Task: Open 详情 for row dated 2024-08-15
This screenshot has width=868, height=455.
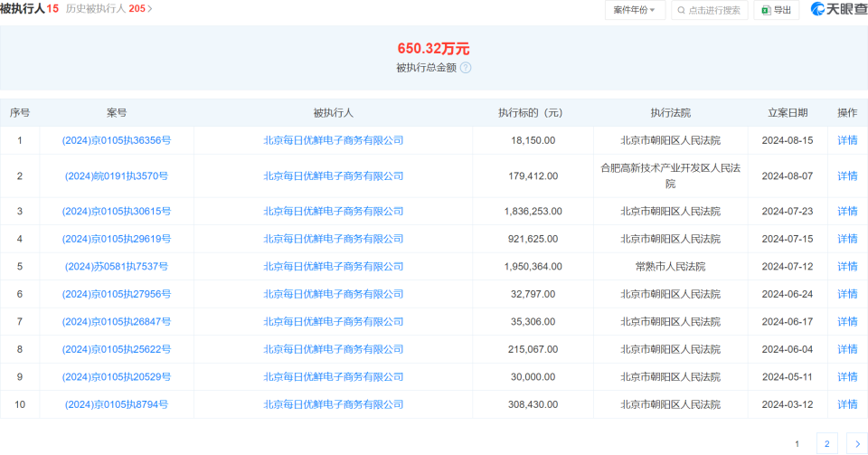Action: coord(847,140)
